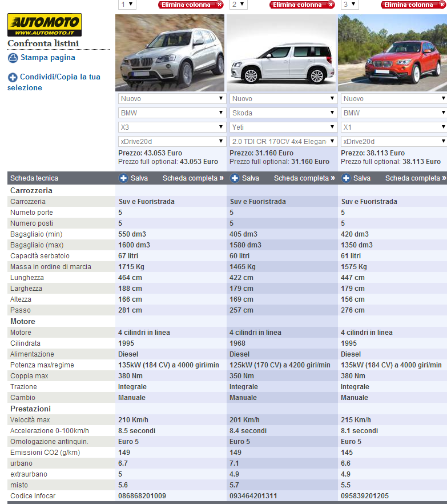Remove column 2 with Elimina colonna

click(x=302, y=5)
